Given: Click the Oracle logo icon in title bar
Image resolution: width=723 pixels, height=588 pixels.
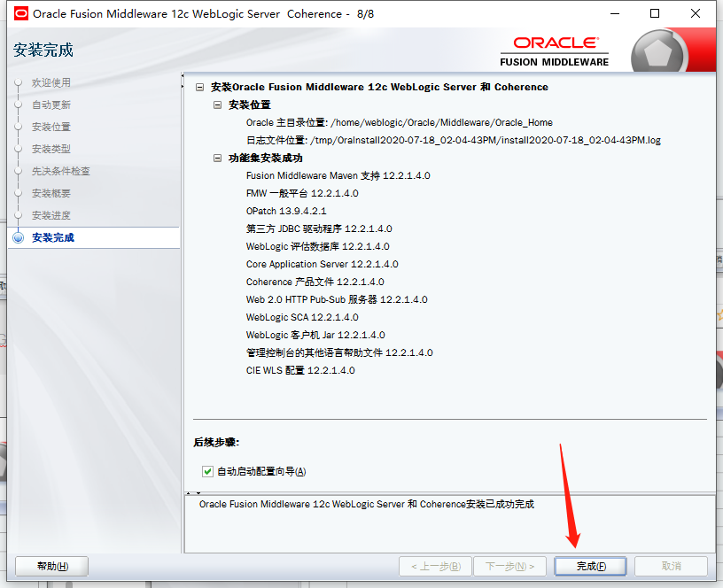Looking at the screenshot, I should pyautogui.click(x=21, y=14).
